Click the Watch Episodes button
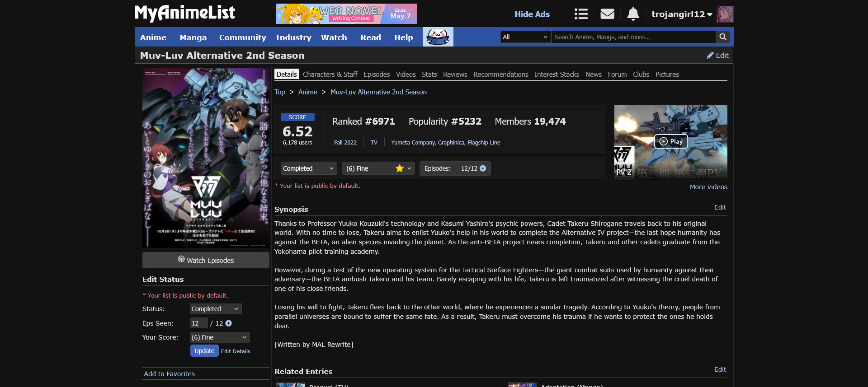The width and height of the screenshot is (868, 387). [206, 260]
